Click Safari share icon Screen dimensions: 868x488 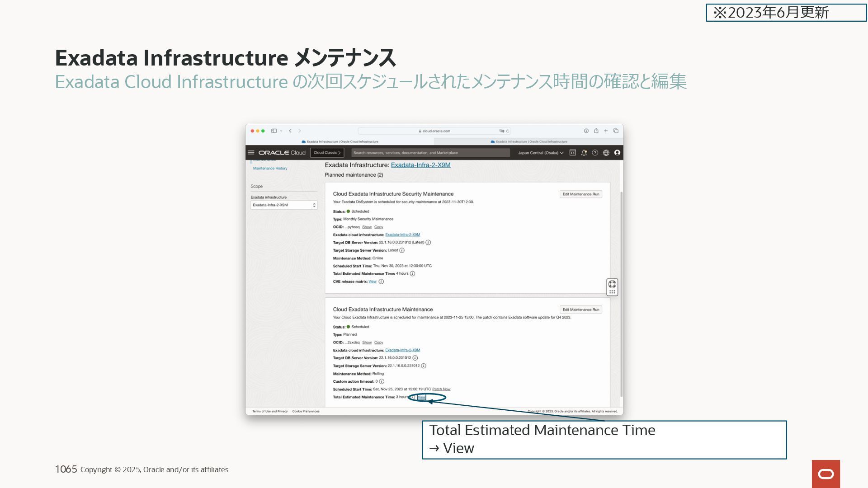[x=596, y=131]
